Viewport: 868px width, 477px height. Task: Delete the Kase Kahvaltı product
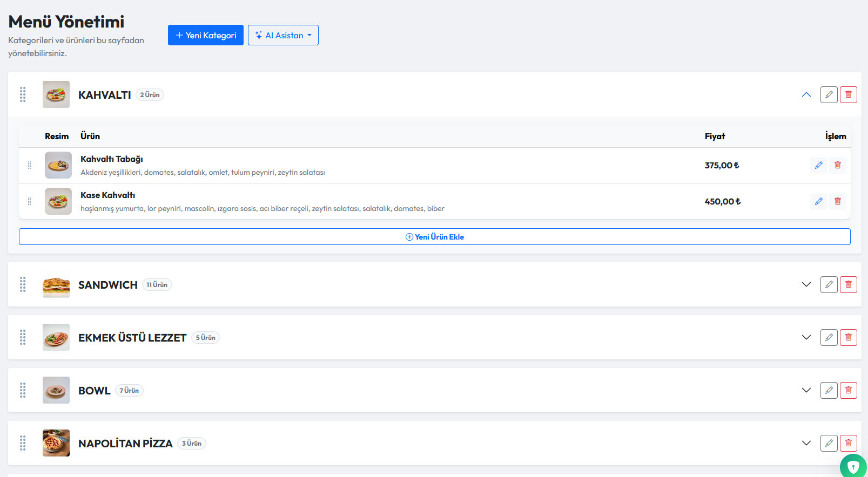pyautogui.click(x=837, y=201)
